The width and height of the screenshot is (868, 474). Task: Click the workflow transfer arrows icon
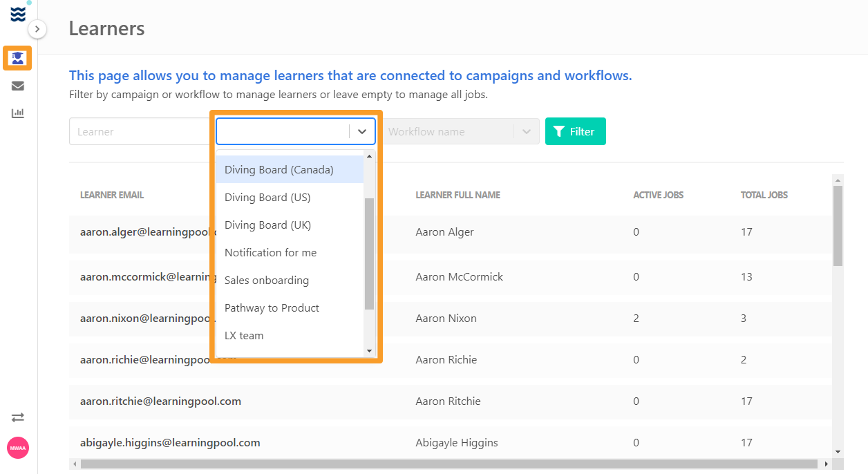coord(17,417)
